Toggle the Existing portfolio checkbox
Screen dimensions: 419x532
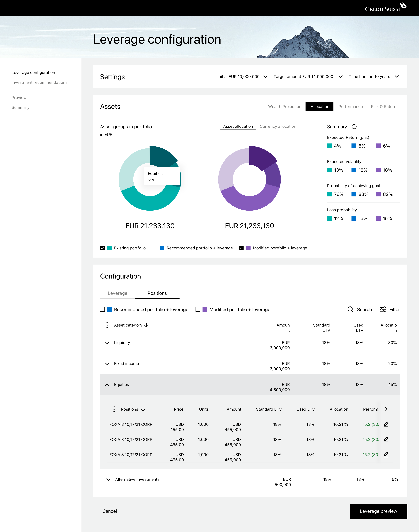point(103,248)
